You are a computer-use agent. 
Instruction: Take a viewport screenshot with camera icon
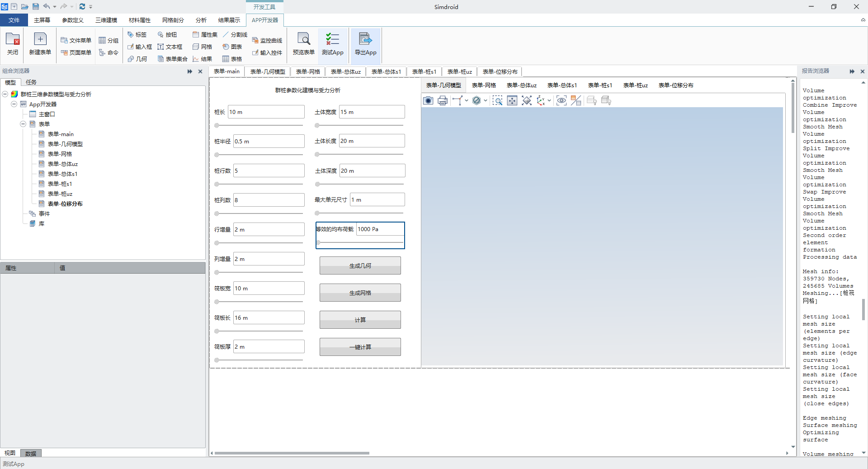[x=428, y=100]
